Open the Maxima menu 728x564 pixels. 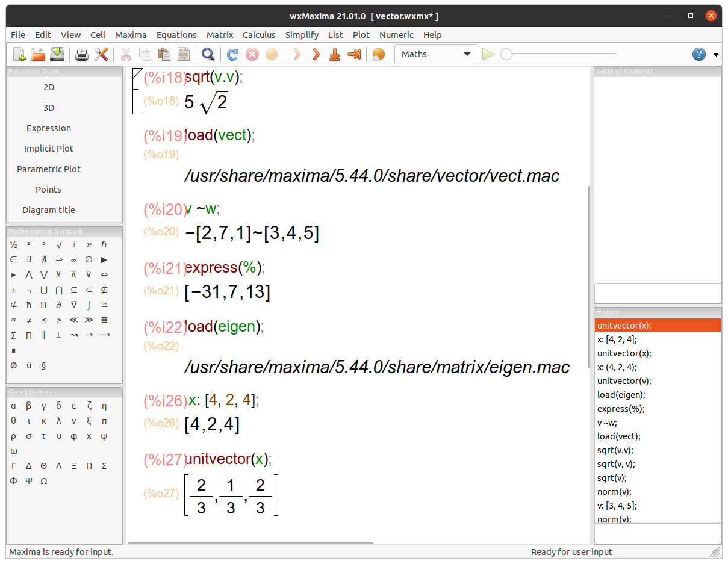pyautogui.click(x=131, y=35)
